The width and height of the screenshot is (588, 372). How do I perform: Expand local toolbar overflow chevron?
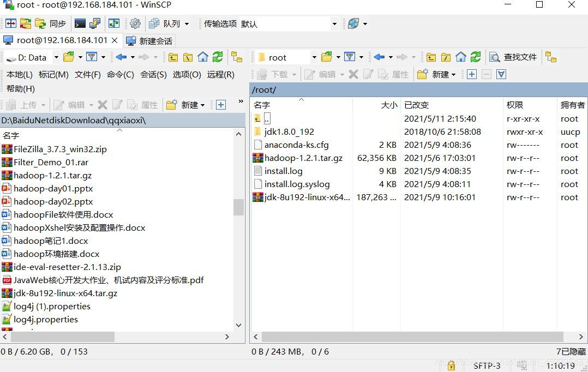pos(241,101)
